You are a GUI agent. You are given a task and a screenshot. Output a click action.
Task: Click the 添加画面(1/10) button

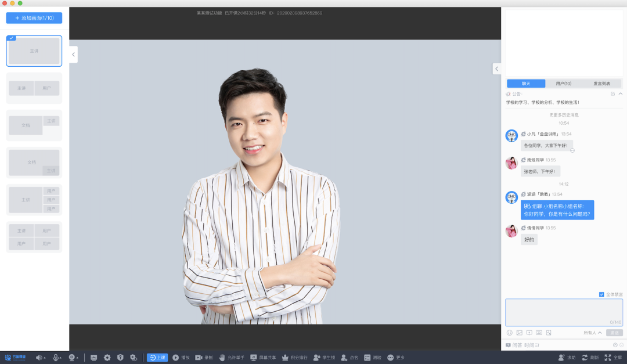tap(34, 18)
